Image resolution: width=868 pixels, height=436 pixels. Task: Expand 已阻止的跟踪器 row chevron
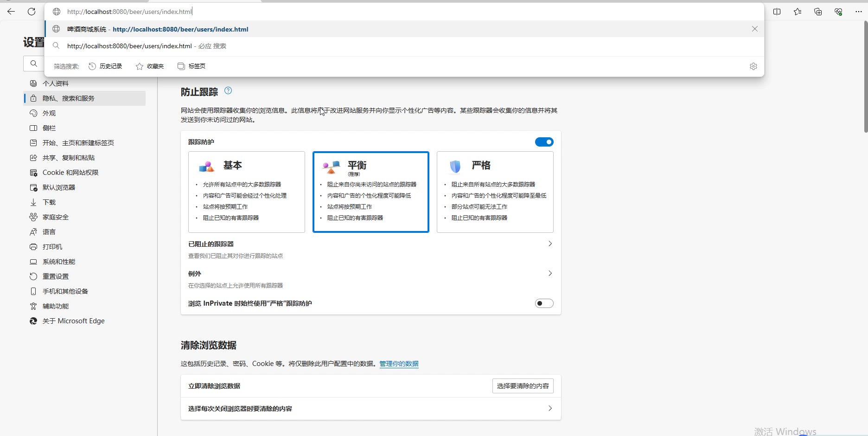(x=550, y=244)
